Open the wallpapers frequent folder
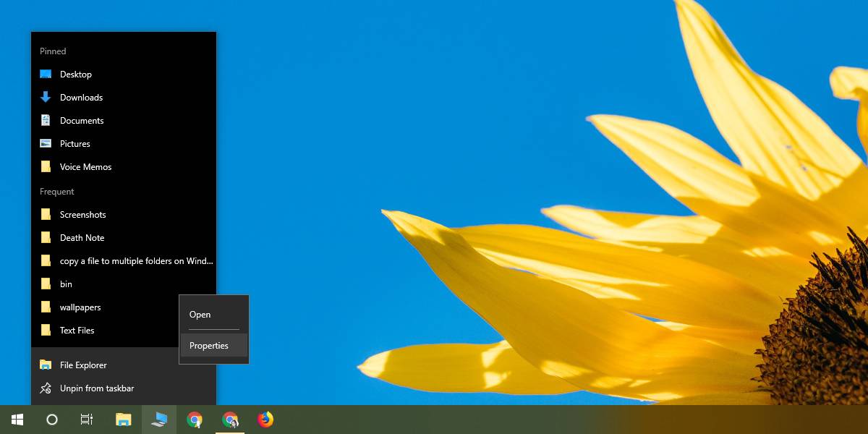Image resolution: width=868 pixels, height=434 pixels. pos(80,307)
